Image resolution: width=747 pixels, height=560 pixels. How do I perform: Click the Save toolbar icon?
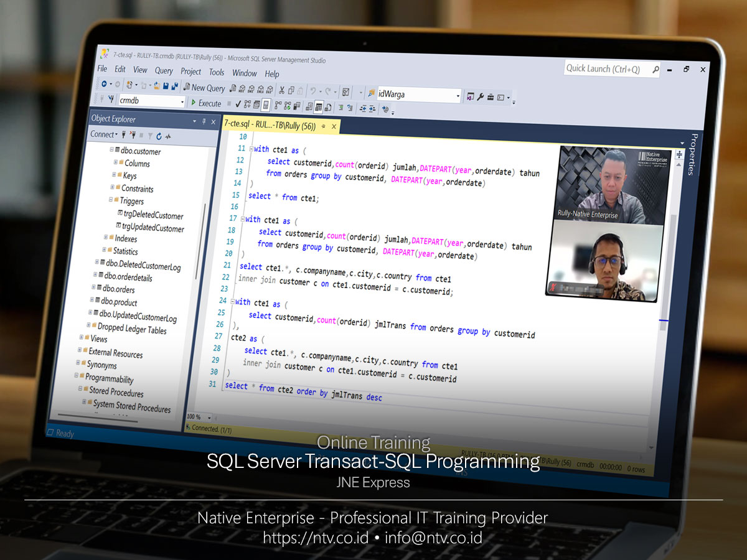pyautogui.click(x=165, y=86)
